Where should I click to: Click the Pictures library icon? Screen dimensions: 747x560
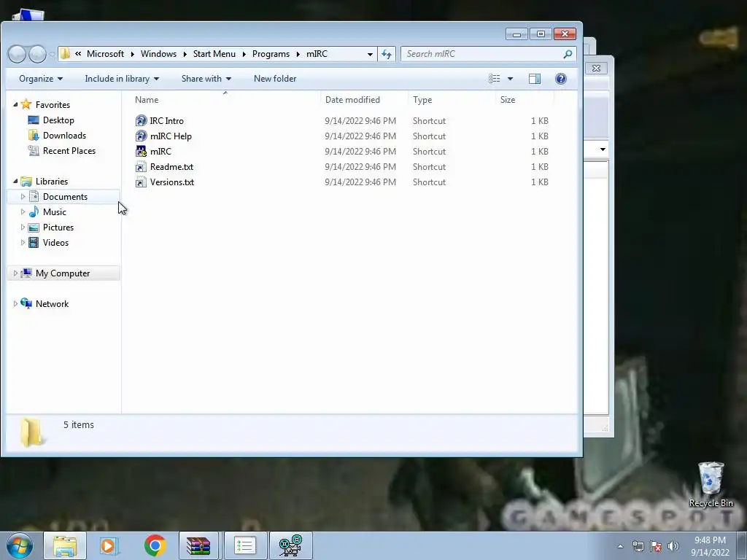34,227
